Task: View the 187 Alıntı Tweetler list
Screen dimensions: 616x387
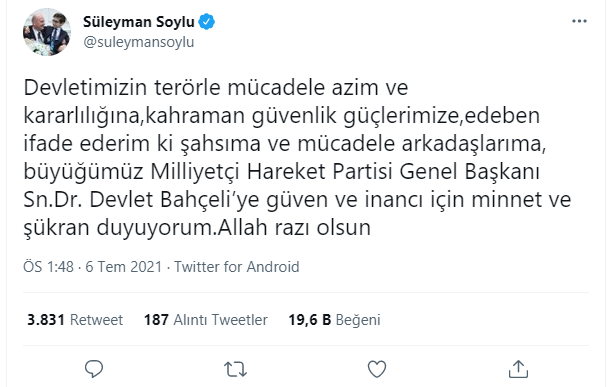Action: click(x=206, y=320)
